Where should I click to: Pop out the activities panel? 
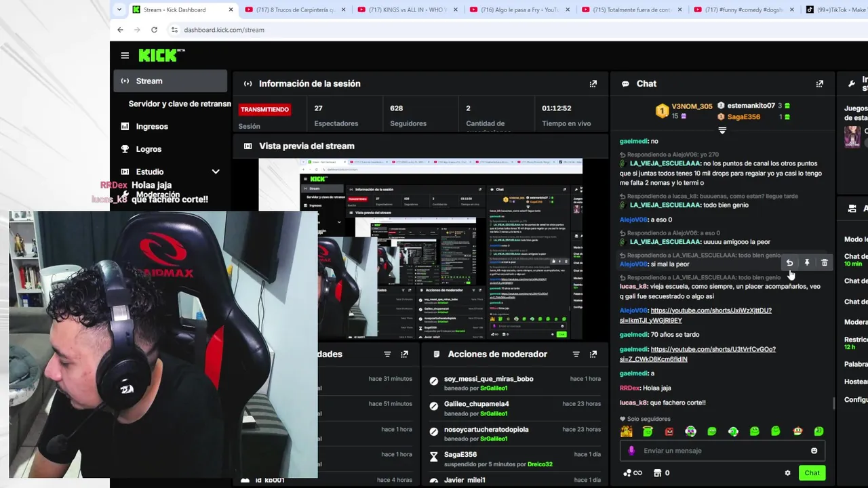point(405,354)
